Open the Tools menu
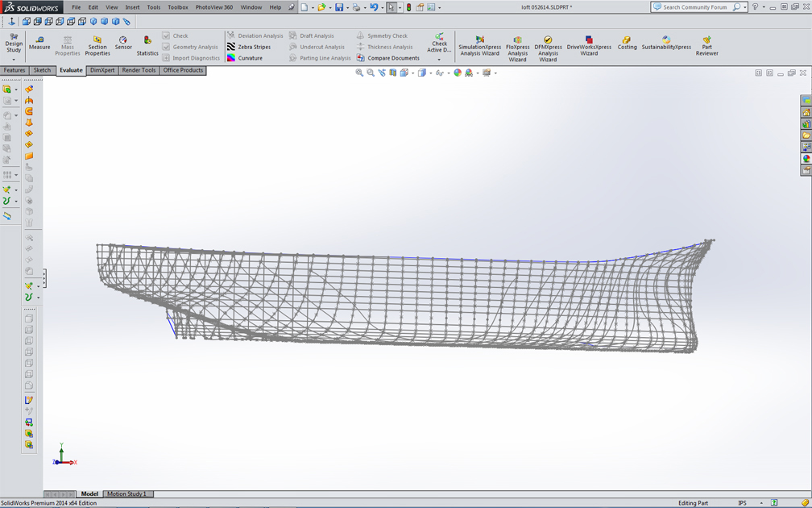812x508 pixels. (154, 7)
